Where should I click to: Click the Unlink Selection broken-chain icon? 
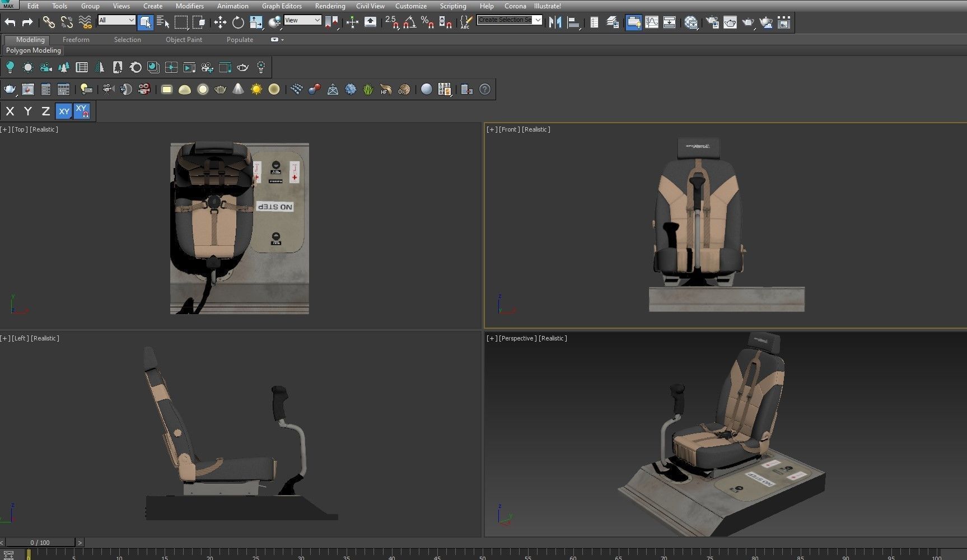pos(67,22)
